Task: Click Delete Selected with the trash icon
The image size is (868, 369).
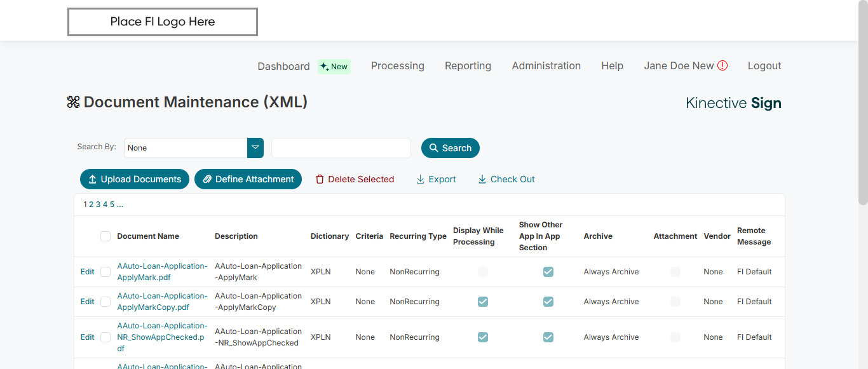Action: point(355,179)
